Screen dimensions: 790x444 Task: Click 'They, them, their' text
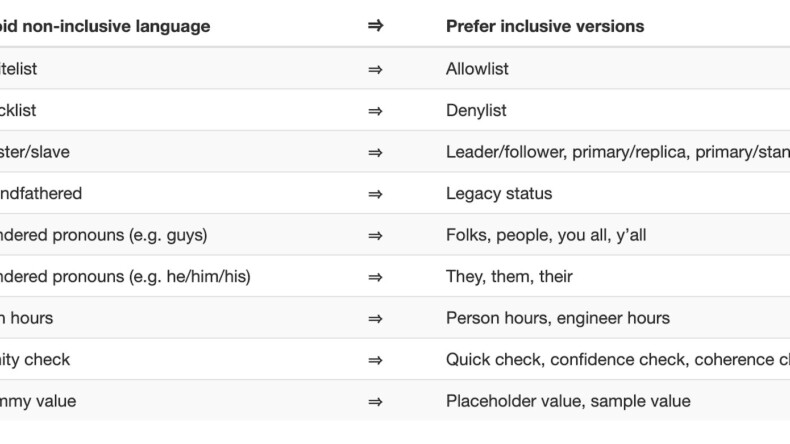(x=509, y=277)
